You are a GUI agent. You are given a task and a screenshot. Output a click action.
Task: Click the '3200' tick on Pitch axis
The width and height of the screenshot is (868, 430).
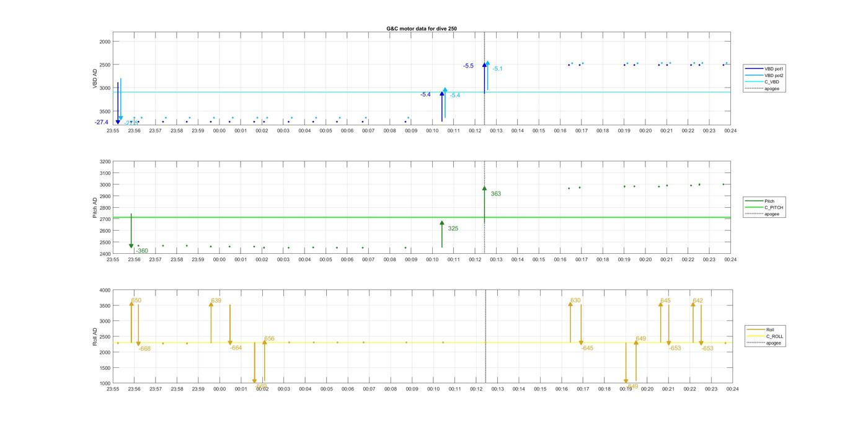(x=104, y=161)
